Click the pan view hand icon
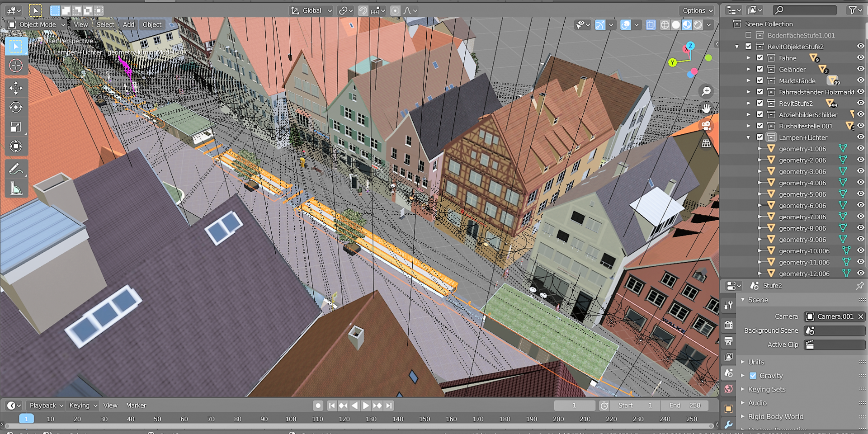The width and height of the screenshot is (868, 434). 706,108
